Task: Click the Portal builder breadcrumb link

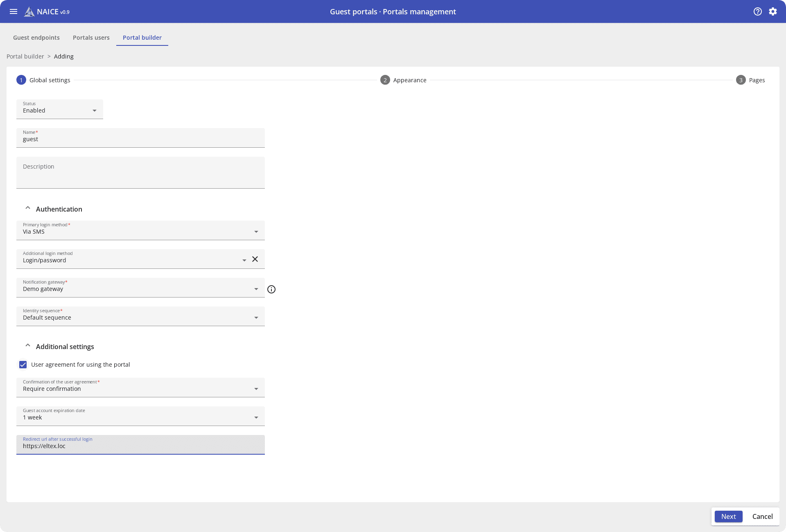Action: pos(25,56)
